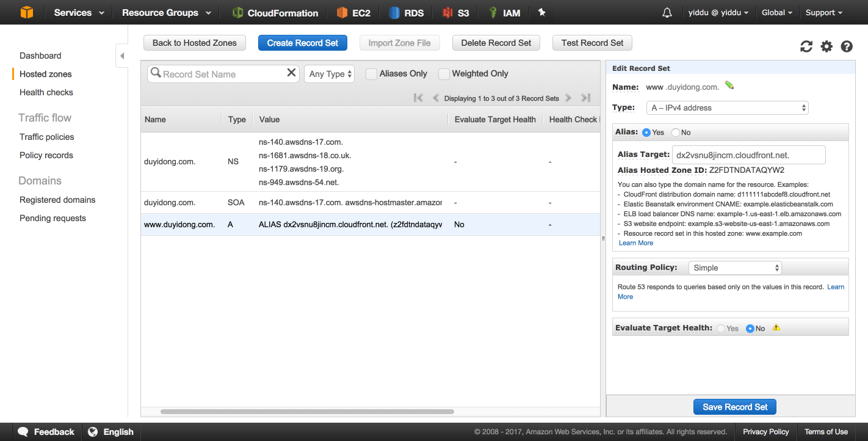Click the yellow warning triangle icon

[776, 327]
